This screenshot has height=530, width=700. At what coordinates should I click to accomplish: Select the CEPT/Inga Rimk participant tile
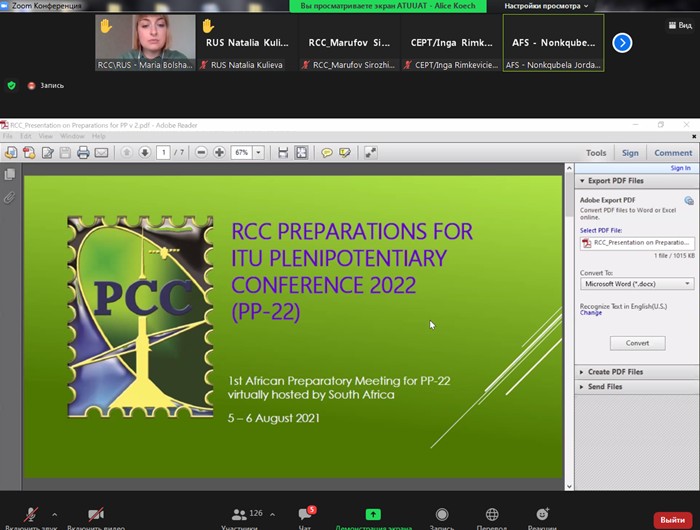451,42
